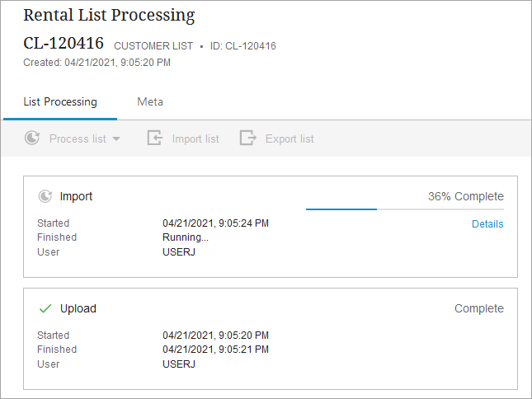The height and width of the screenshot is (399, 532).
Task: Click the Import progress bar
Action: pyautogui.click(x=404, y=209)
